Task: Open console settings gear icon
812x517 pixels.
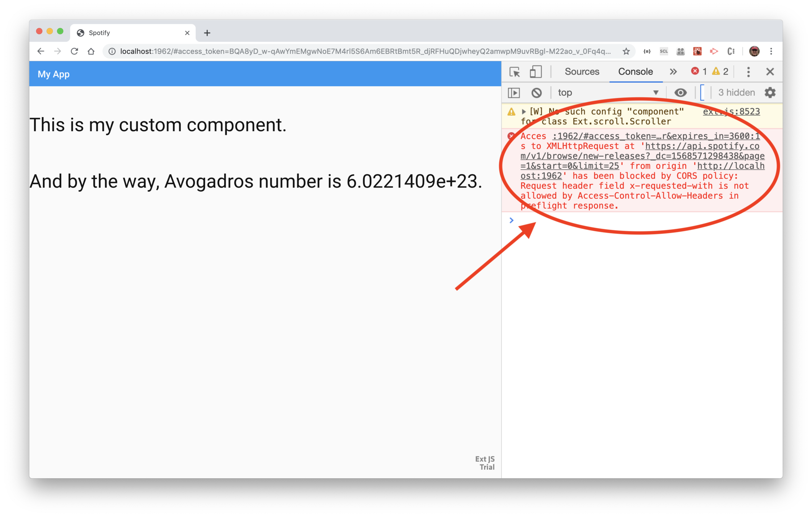Action: [770, 93]
